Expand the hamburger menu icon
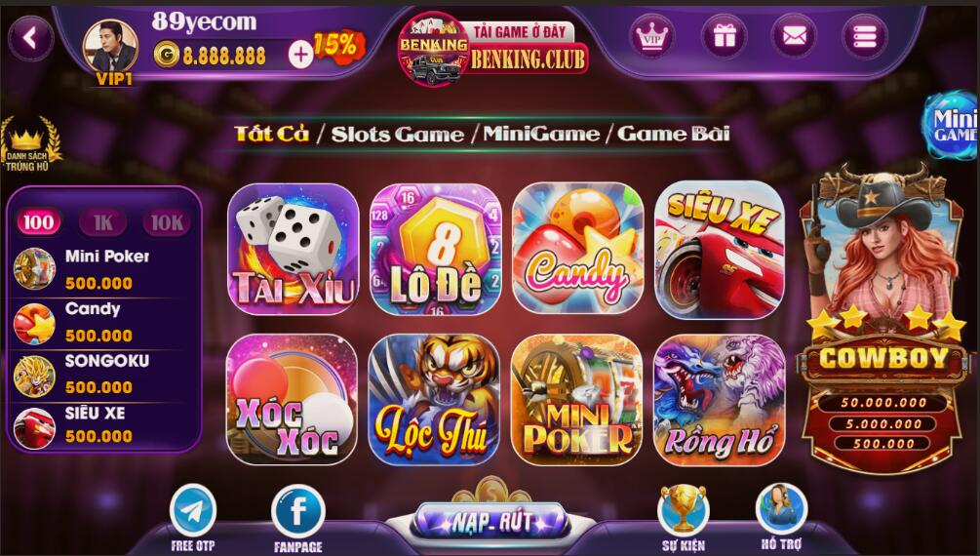This screenshot has height=556, width=980. click(x=864, y=37)
